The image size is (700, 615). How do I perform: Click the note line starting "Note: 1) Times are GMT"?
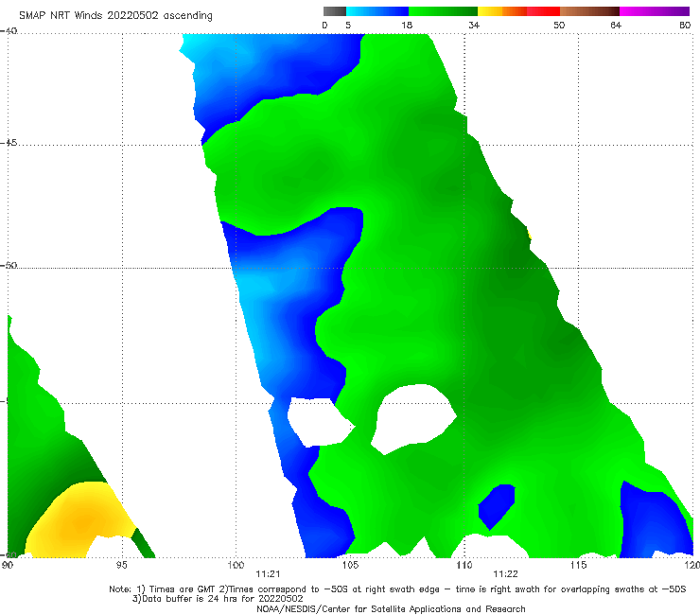[x=397, y=589]
